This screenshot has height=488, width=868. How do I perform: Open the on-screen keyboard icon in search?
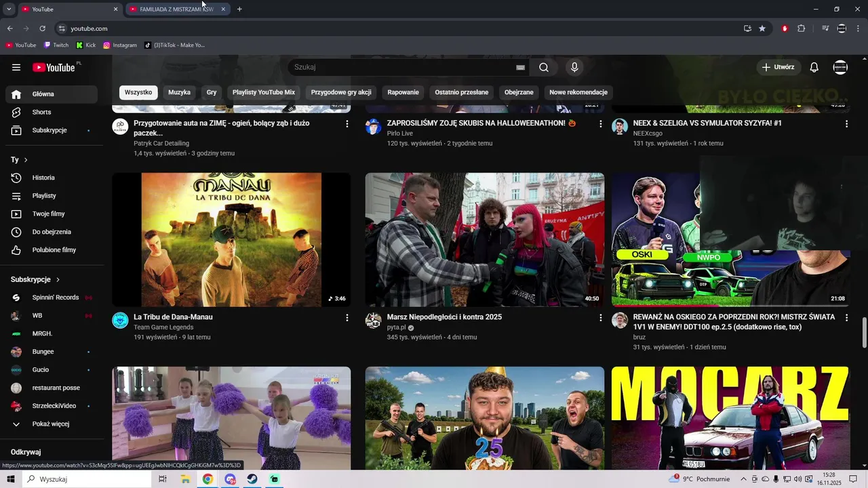click(x=520, y=67)
